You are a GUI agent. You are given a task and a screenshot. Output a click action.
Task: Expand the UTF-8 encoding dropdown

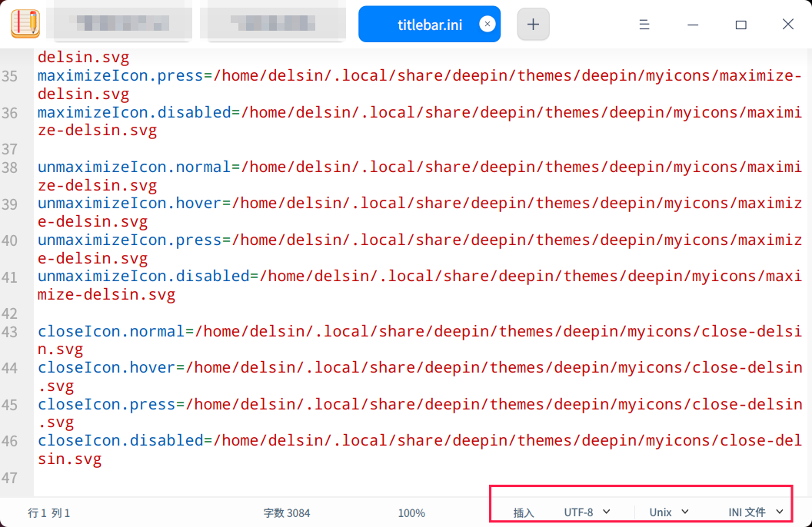pyautogui.click(x=607, y=512)
